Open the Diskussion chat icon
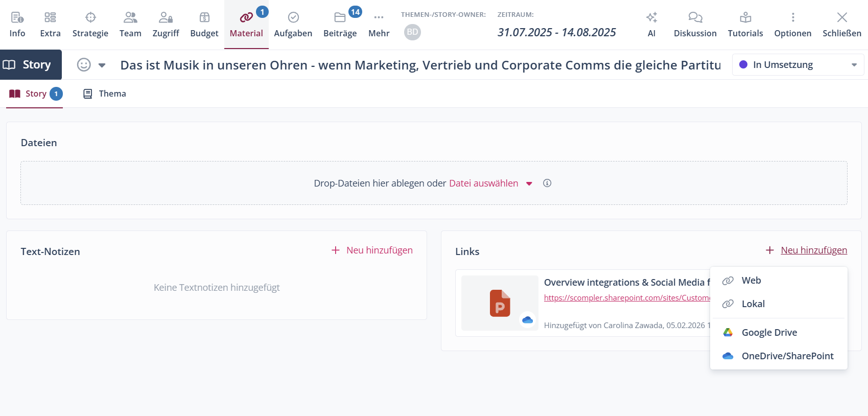This screenshot has width=868, height=416. tap(695, 18)
